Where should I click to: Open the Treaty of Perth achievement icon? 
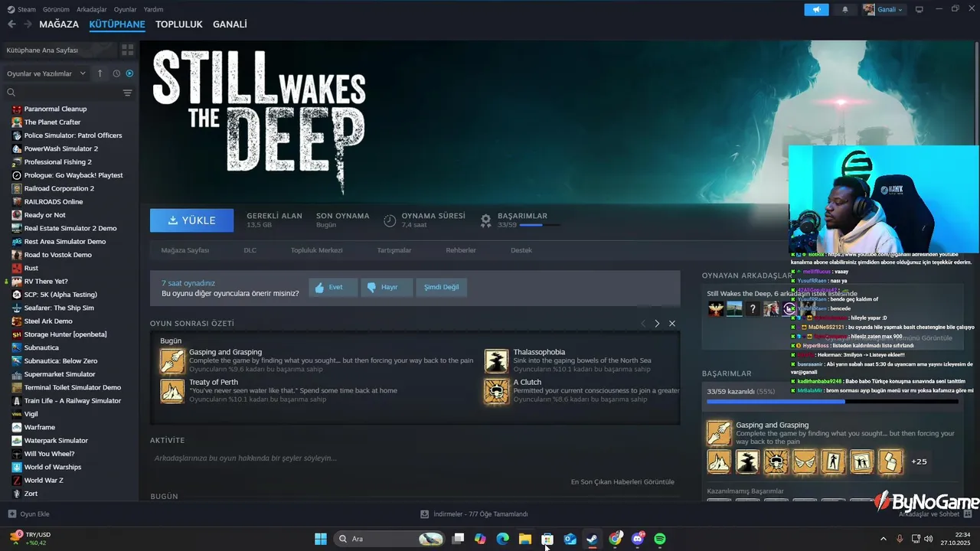coord(172,391)
